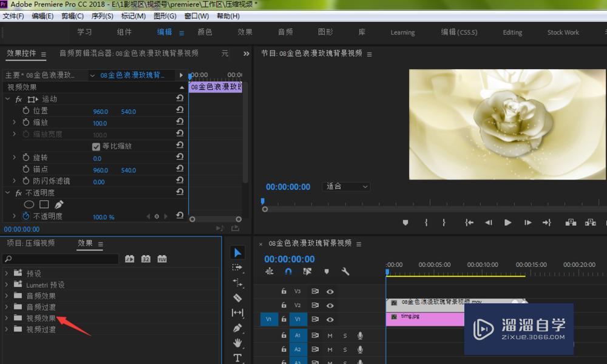Toggle V3 track output eye

[330, 292]
